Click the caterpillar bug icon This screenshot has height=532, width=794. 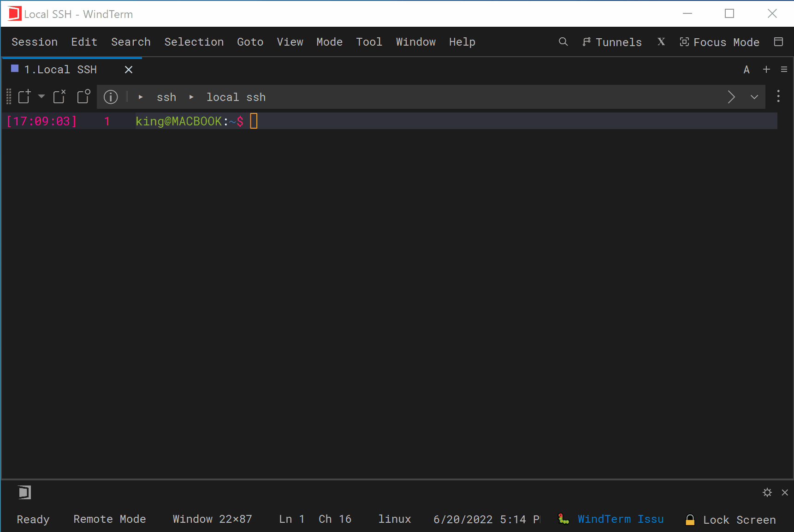pos(563,519)
